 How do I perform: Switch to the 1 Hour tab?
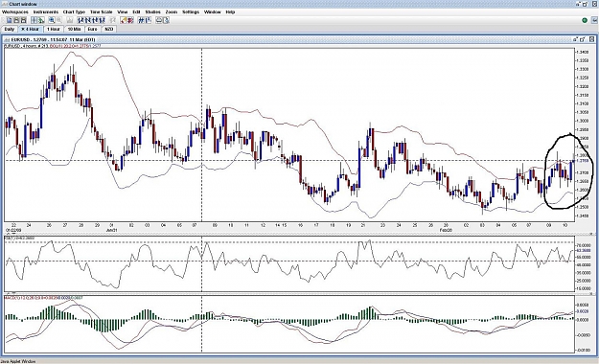pyautogui.click(x=54, y=29)
